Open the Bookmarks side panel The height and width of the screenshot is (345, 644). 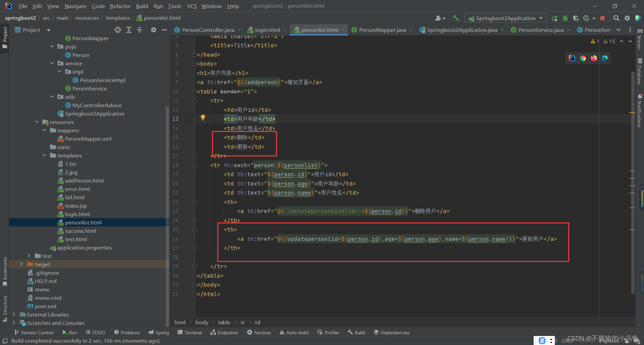pos(5,271)
